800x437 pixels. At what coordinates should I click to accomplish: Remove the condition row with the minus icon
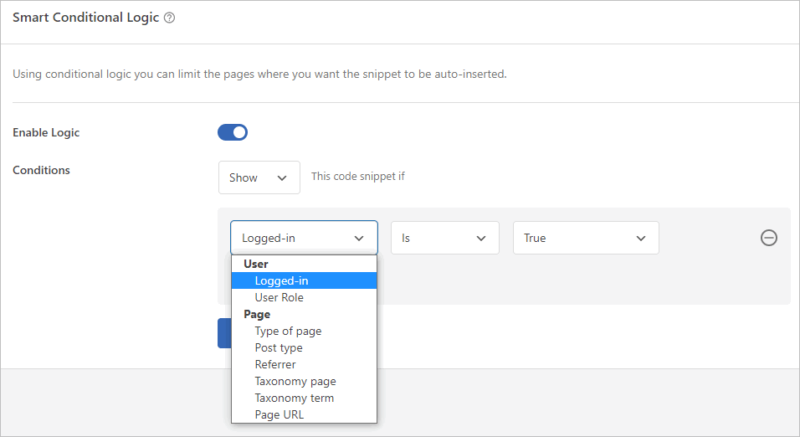[769, 238]
